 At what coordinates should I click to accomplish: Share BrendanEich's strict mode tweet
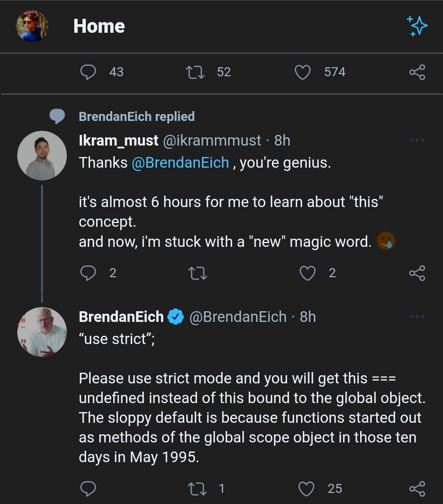pos(417,488)
